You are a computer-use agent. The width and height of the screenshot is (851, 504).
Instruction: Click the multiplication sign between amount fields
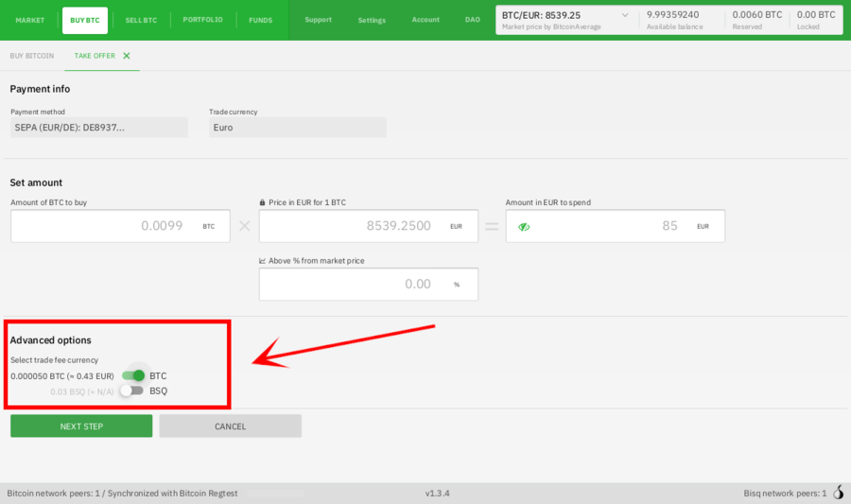244,226
